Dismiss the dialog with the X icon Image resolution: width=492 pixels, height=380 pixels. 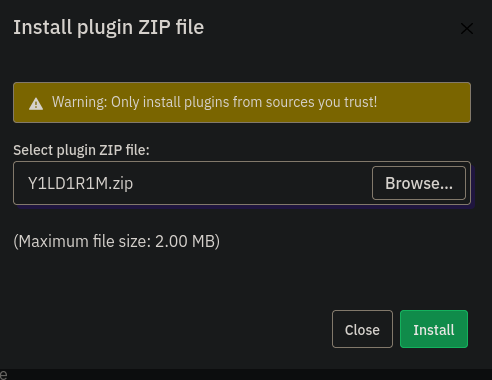pyautogui.click(x=467, y=28)
